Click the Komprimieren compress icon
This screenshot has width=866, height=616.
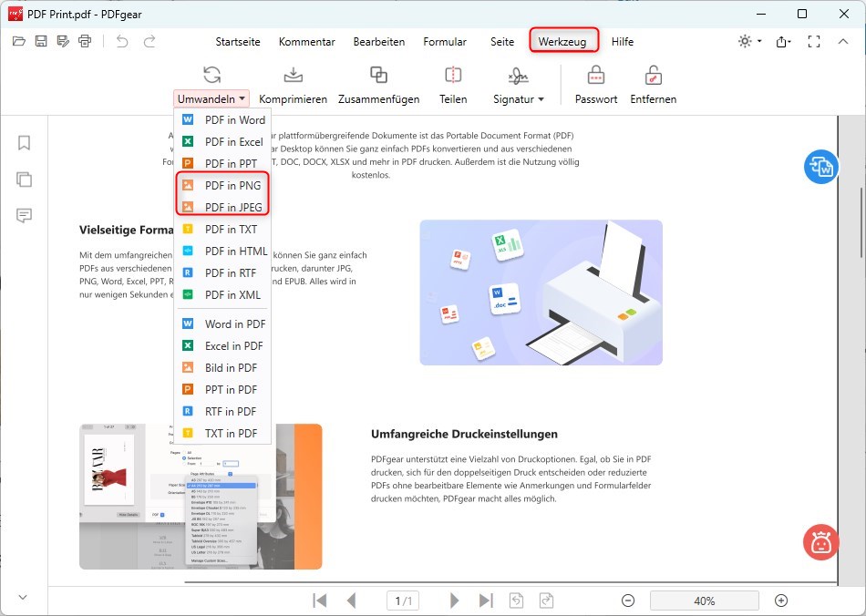[x=293, y=76]
